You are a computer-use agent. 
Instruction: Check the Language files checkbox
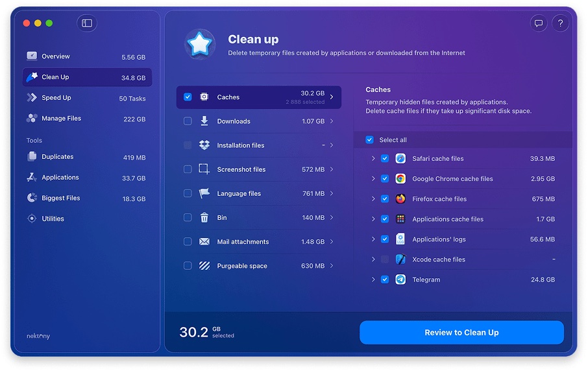click(x=188, y=193)
